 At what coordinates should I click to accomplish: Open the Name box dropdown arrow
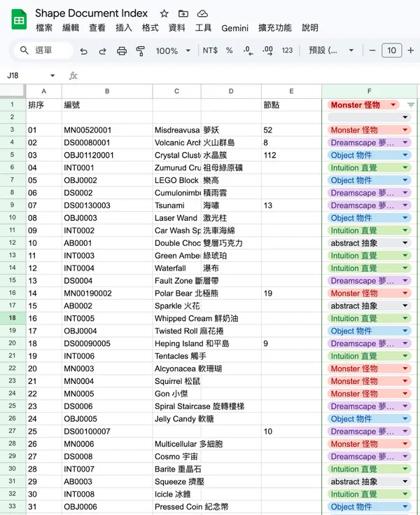52,76
